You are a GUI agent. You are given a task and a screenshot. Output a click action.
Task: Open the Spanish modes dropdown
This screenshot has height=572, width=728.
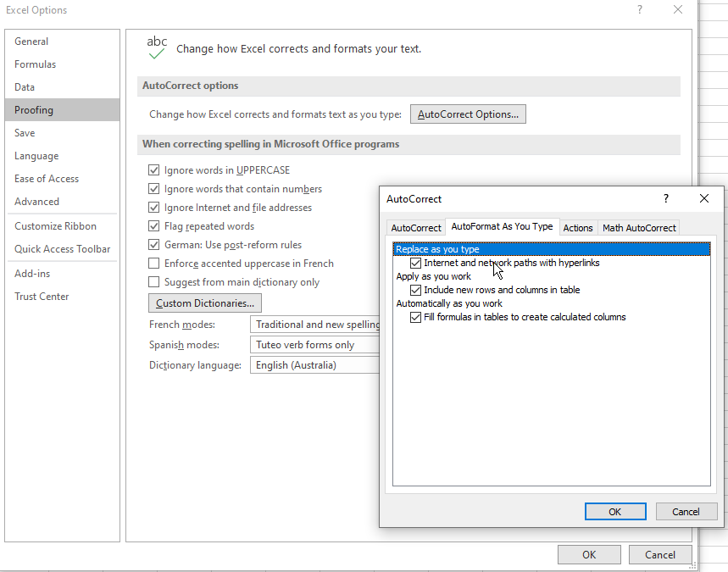[314, 345]
